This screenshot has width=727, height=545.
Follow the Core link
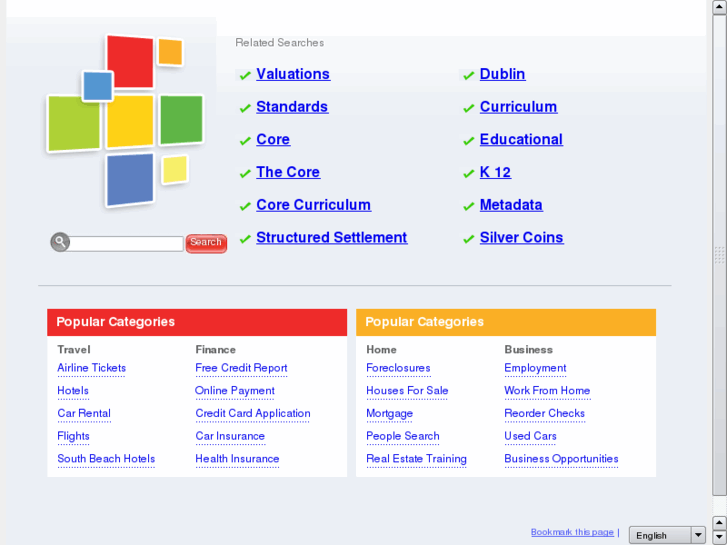273,139
